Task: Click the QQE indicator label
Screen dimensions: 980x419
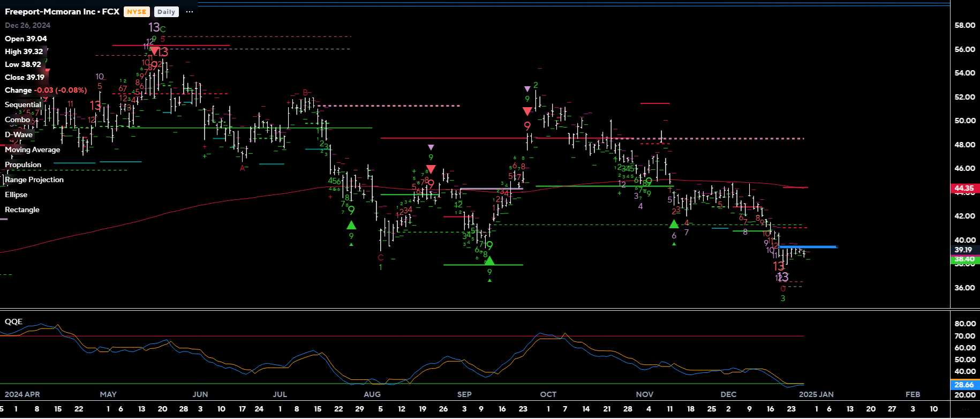Action: 13,321
